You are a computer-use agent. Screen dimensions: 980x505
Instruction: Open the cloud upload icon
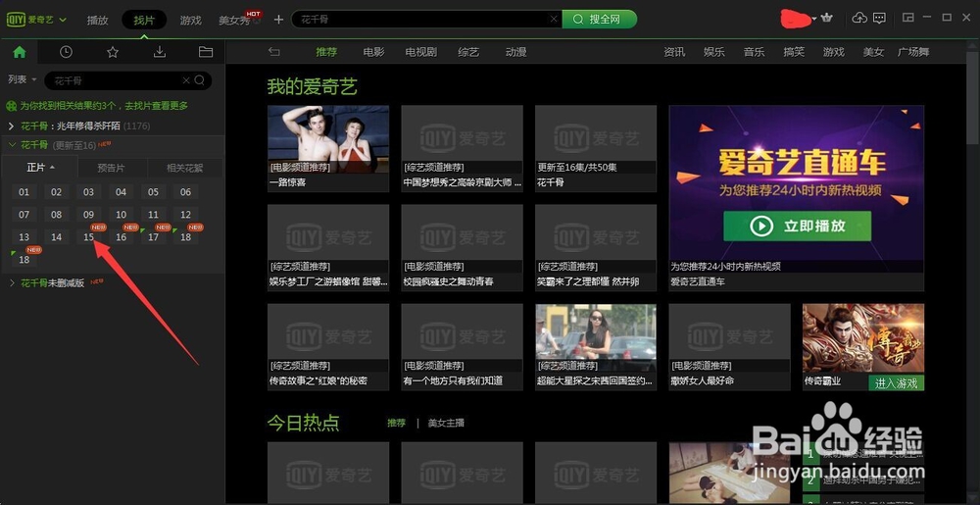(860, 18)
